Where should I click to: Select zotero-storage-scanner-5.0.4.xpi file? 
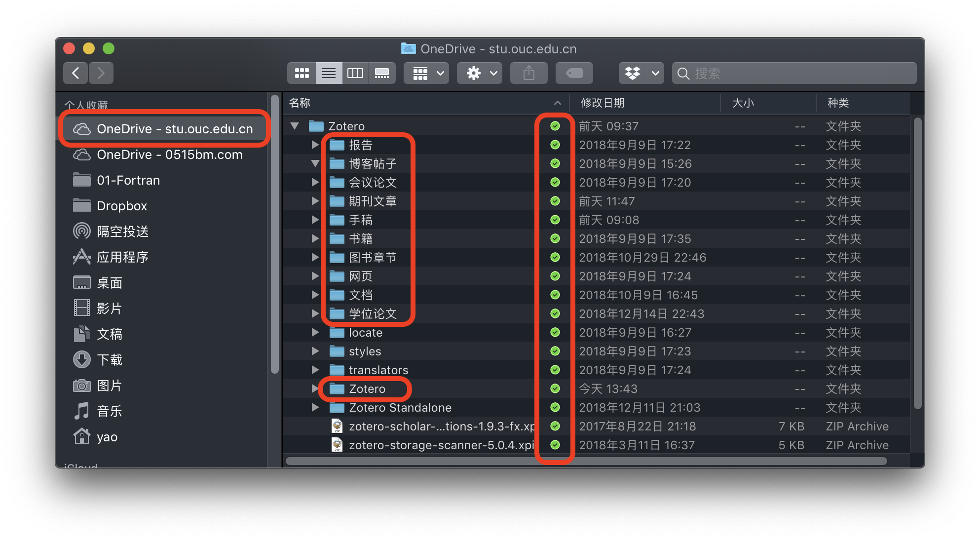click(596, 445)
